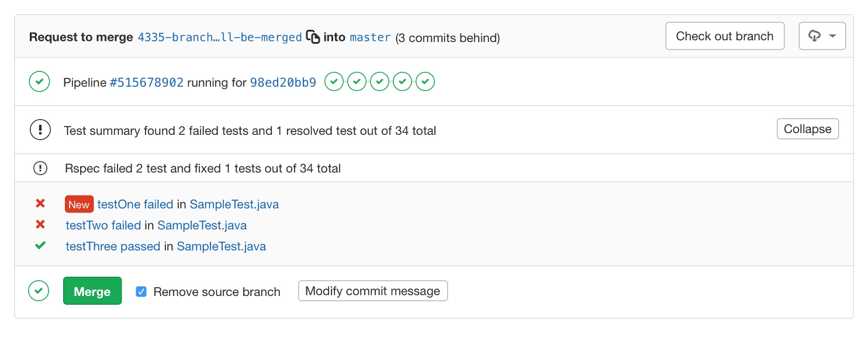Open Modify commit message
The height and width of the screenshot is (338, 868).
point(372,290)
